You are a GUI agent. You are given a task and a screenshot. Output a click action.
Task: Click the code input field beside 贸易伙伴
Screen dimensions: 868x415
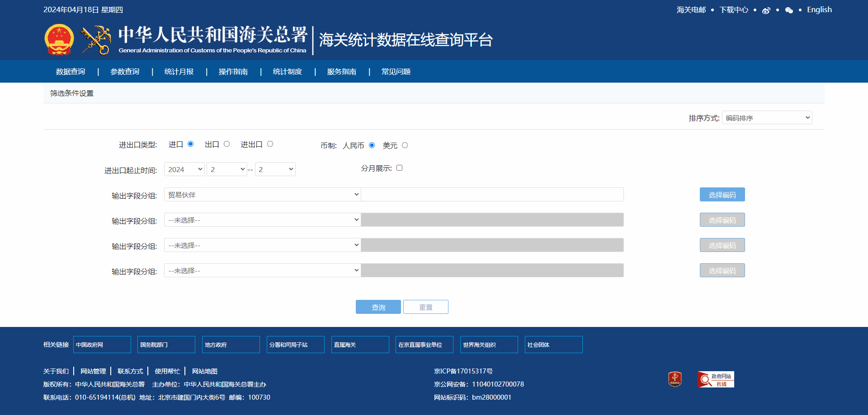(x=492, y=194)
